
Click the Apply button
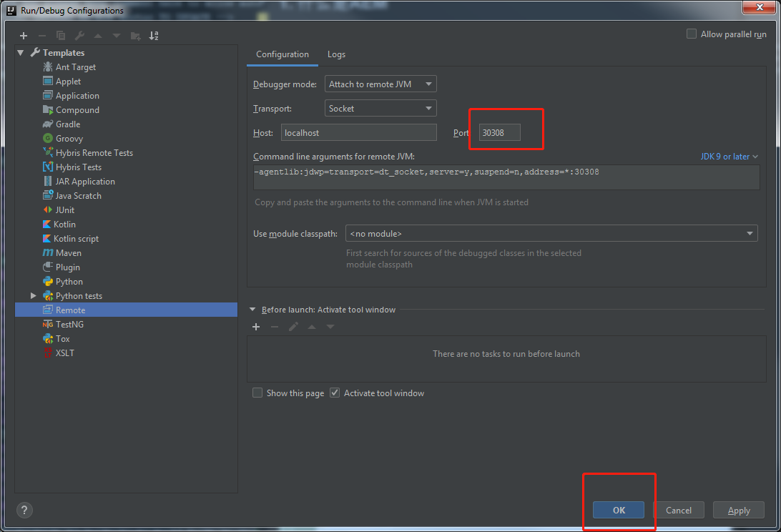tap(739, 510)
